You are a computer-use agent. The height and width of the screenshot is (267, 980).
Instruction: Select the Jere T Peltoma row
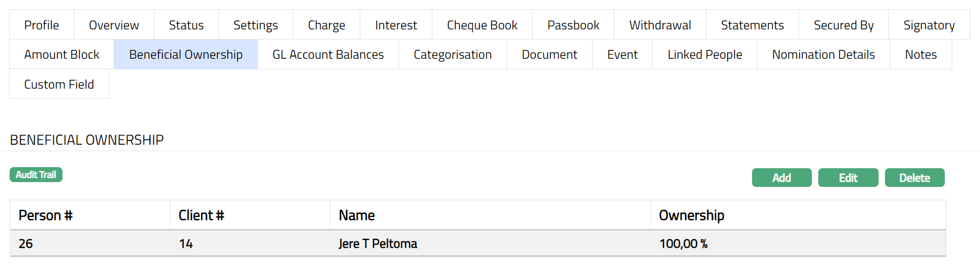tap(377, 244)
